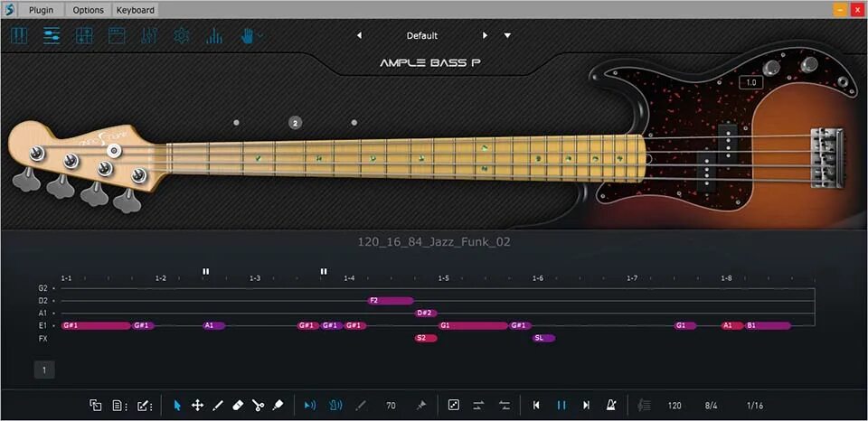Image resolution: width=868 pixels, height=421 pixels.
Task: Jump to end with skip-forward button
Action: click(586, 406)
